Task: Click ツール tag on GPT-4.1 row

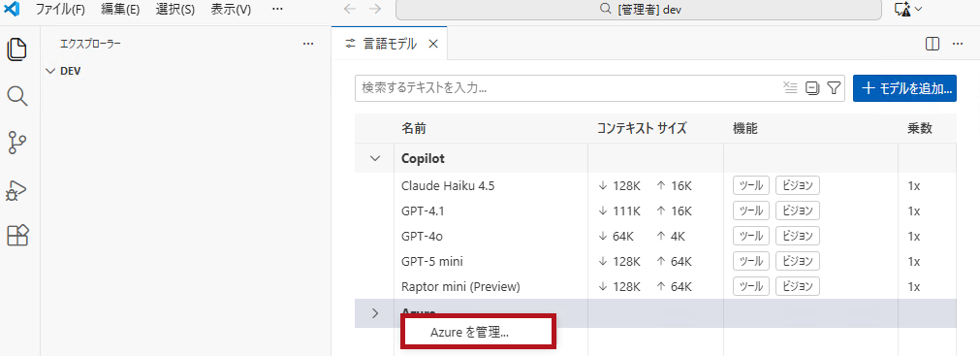Action: click(x=750, y=210)
